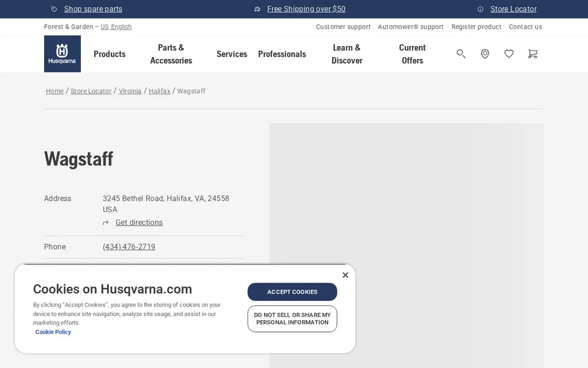Click Do Not Sell or Share button
This screenshot has height=368, width=588.
click(292, 319)
